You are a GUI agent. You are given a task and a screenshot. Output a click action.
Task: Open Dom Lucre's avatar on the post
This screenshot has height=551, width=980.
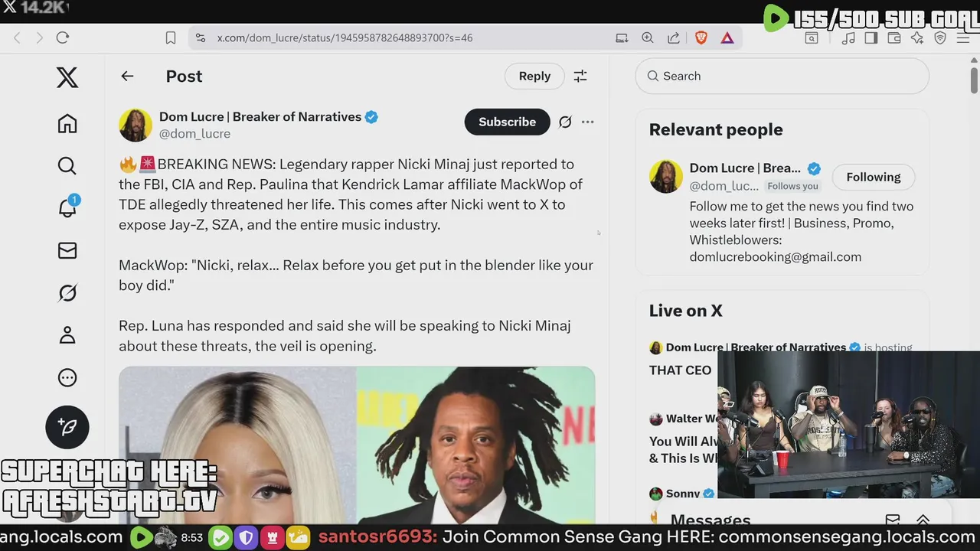tap(136, 125)
